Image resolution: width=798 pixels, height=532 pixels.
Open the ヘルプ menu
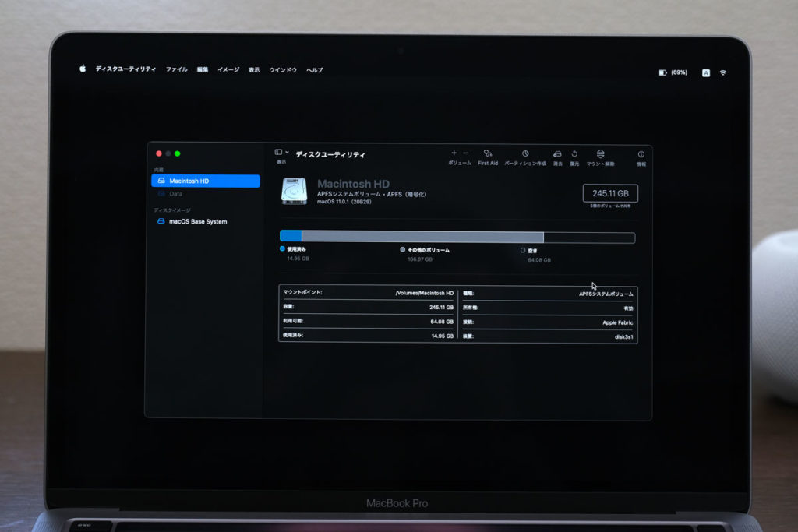315,69
